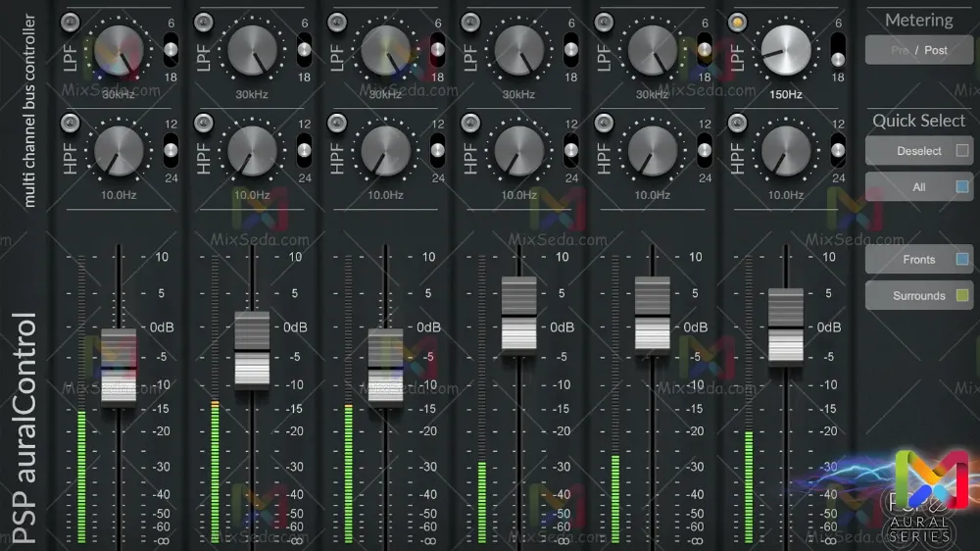Toggle the fourth channel's LPF power button

pyautogui.click(x=469, y=22)
